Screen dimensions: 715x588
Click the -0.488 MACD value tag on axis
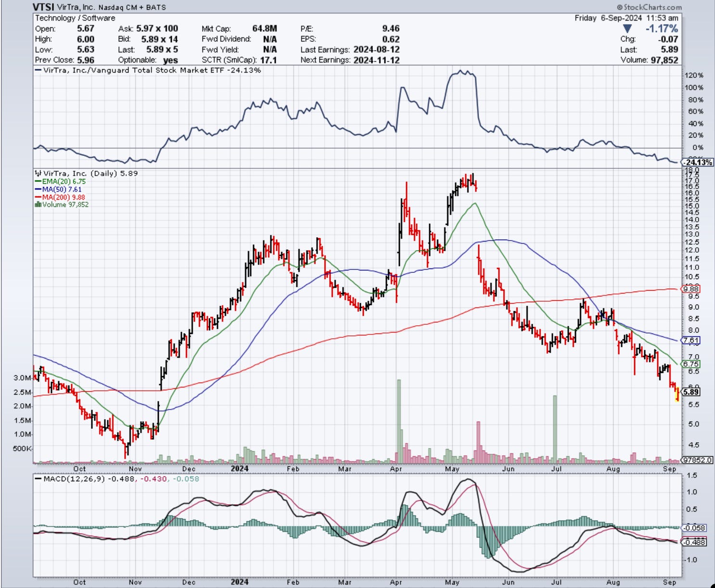[x=694, y=542]
